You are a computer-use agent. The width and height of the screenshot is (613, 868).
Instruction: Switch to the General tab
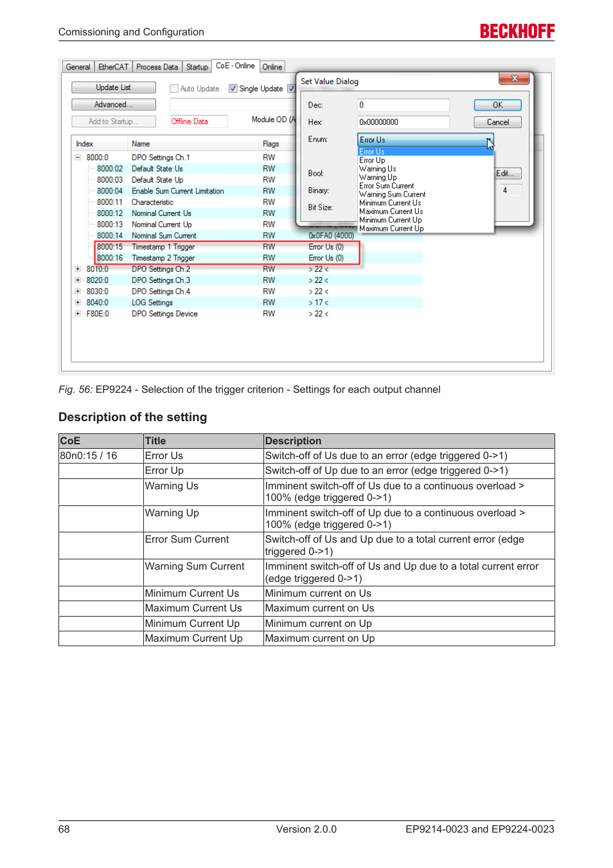78,67
